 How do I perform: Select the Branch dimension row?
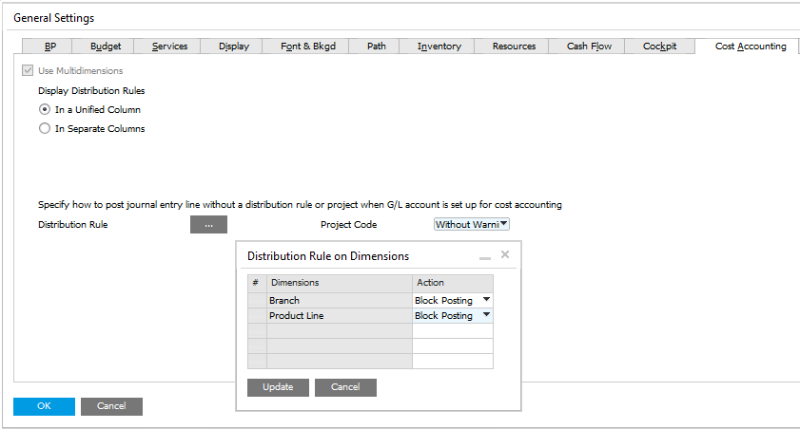point(338,300)
